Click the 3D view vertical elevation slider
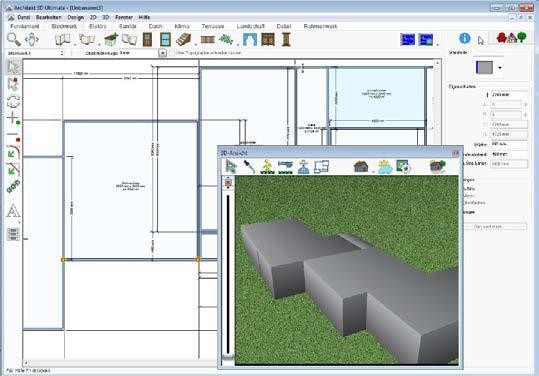539x376 pixels. tap(228, 273)
